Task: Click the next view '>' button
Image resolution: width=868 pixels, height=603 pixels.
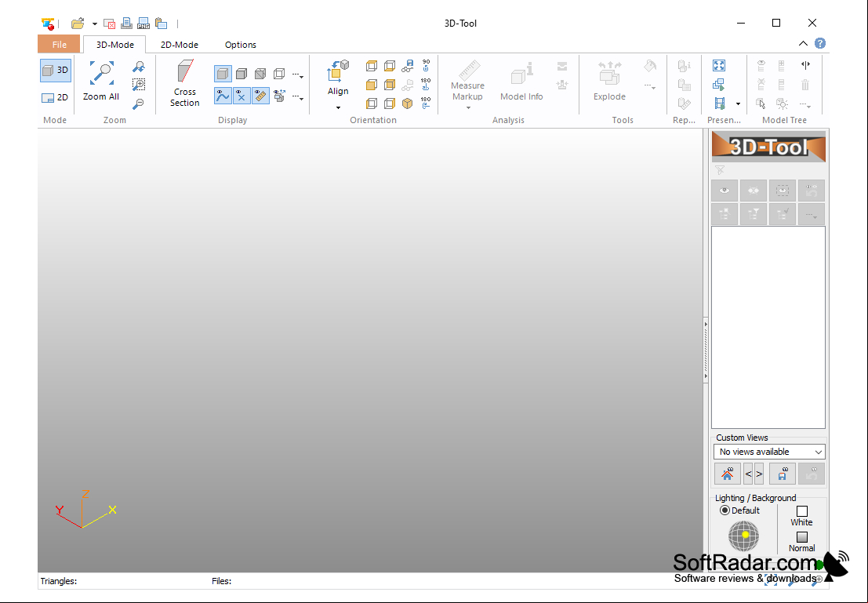Action: point(759,474)
